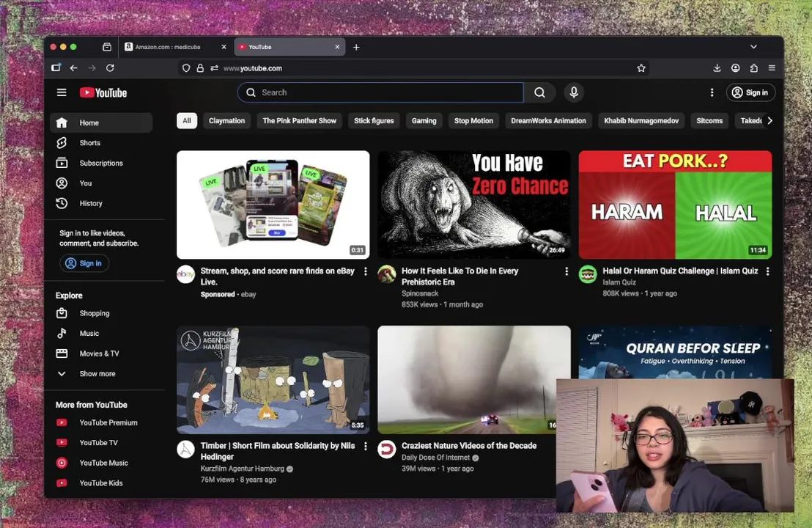
Task: Select the Sitcoms filter chip
Action: [709, 121]
